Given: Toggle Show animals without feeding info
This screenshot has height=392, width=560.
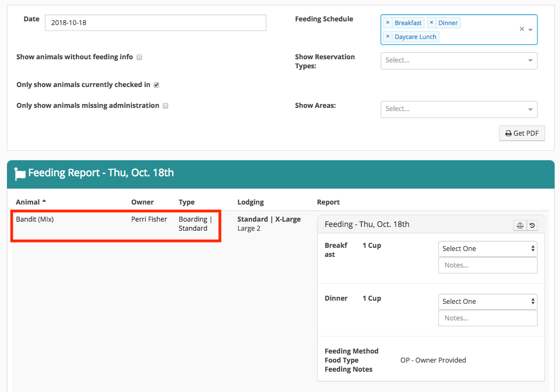Looking at the screenshot, I should click(139, 57).
